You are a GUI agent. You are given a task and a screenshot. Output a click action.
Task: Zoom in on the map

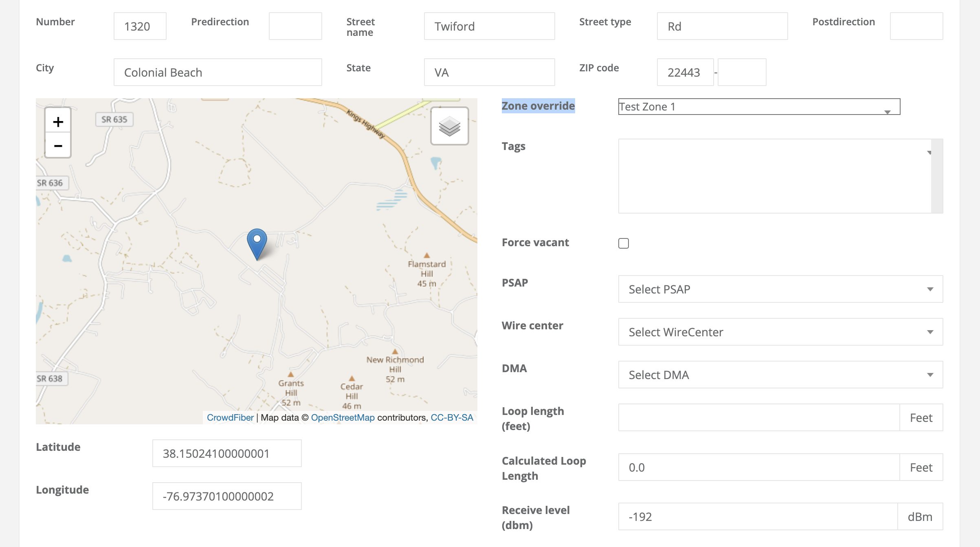click(x=58, y=121)
